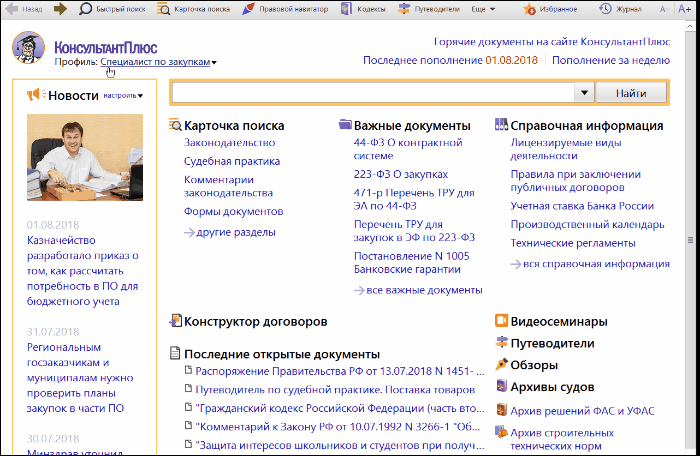
Task: Click inside the main search field
Action: (x=372, y=93)
